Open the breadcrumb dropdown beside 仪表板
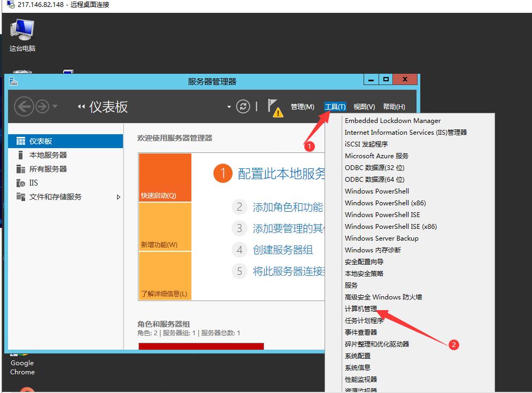The image size is (532, 393). coord(228,106)
